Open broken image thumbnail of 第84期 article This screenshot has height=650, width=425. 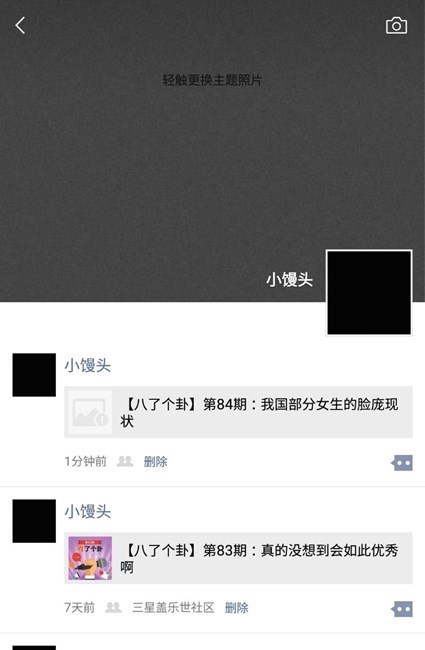point(90,412)
